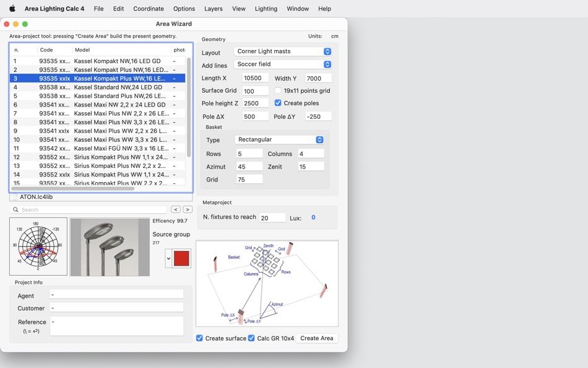Select row 14 Sirius Kompakt Plus WW 1,1
588x368 pixels.
coord(98,174)
